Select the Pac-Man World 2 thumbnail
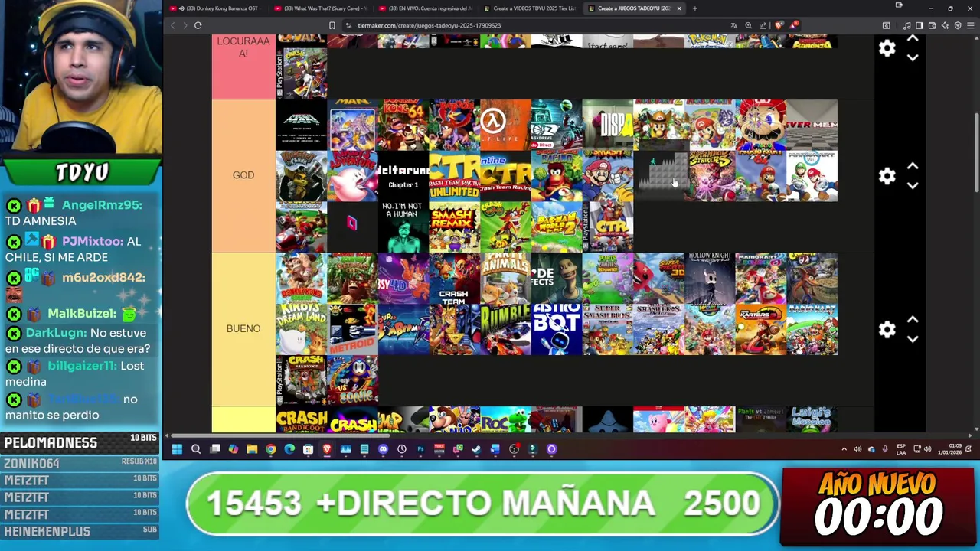 (x=557, y=227)
